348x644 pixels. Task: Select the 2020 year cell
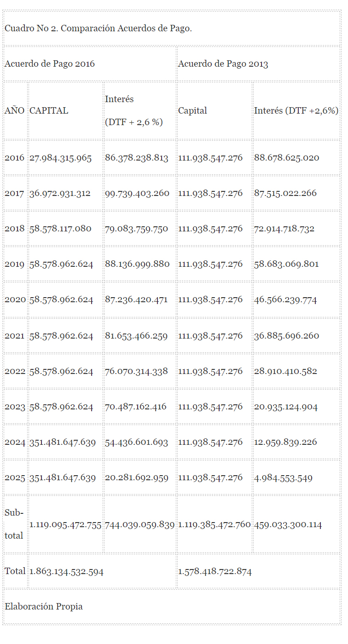point(15,299)
